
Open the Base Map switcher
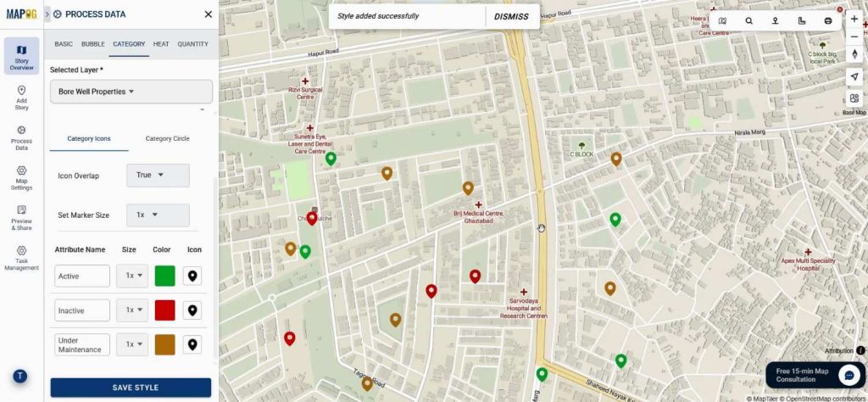point(854,99)
